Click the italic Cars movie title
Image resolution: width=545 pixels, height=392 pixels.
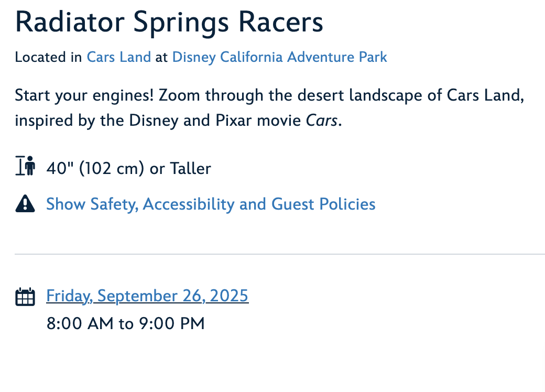click(322, 121)
